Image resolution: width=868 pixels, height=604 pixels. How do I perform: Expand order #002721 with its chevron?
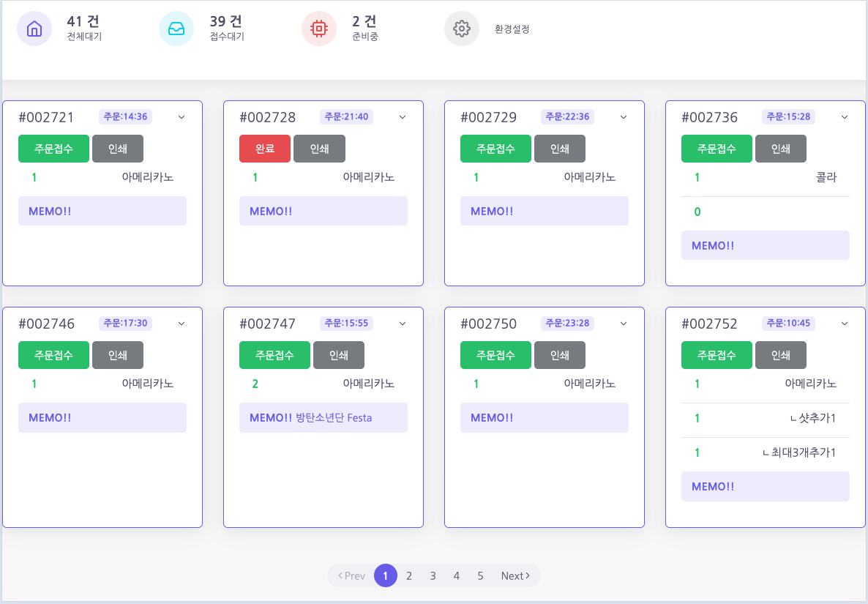pyautogui.click(x=182, y=117)
